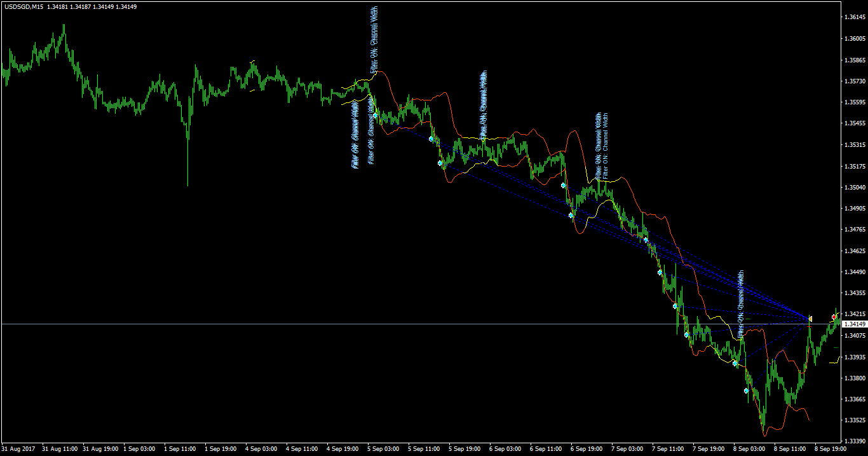
Task: Click the 1.33525 price axis label
Action: coord(854,420)
